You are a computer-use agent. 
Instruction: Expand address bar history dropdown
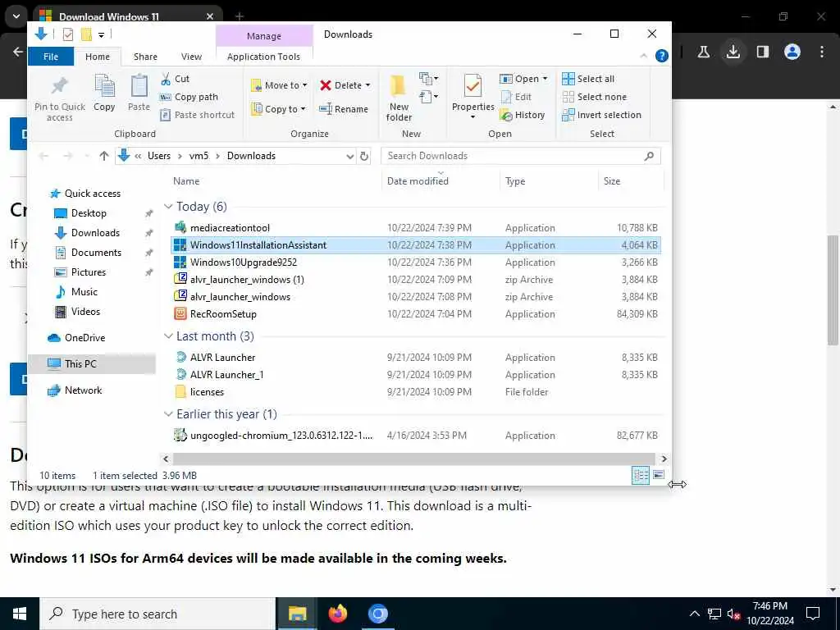pos(349,156)
